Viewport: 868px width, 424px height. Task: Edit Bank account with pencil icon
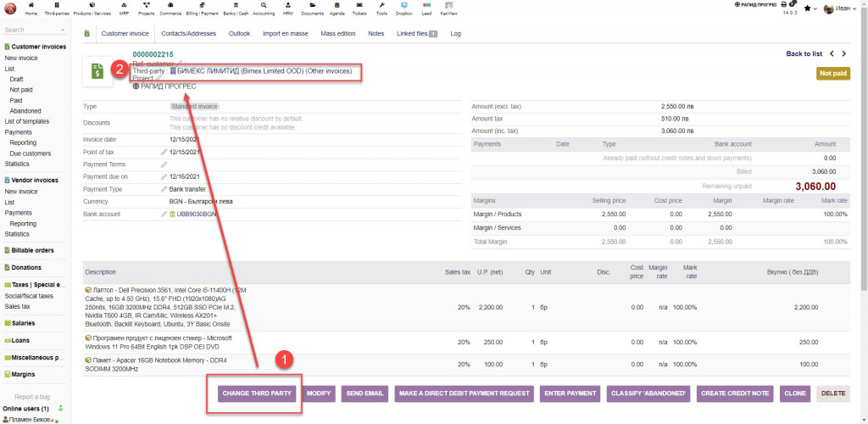click(x=164, y=214)
